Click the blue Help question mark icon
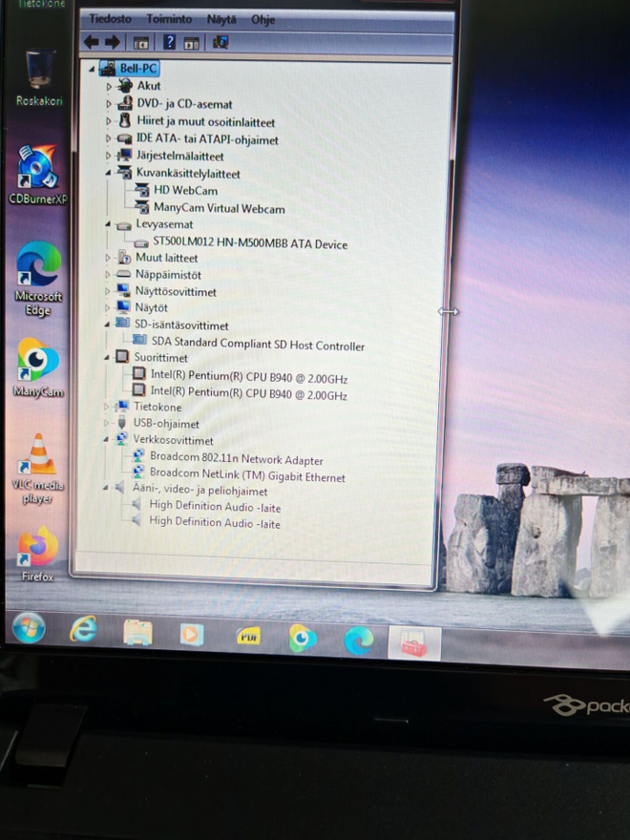 pyautogui.click(x=169, y=42)
